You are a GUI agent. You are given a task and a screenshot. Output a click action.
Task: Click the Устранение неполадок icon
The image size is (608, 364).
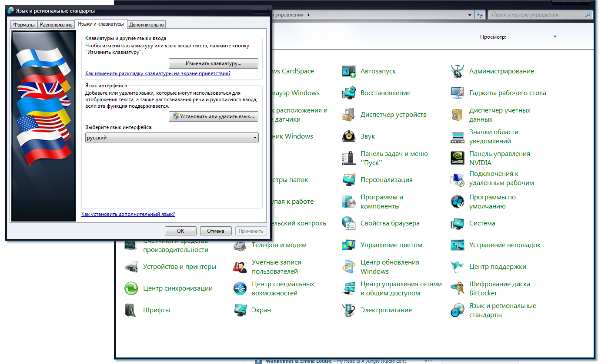point(458,245)
